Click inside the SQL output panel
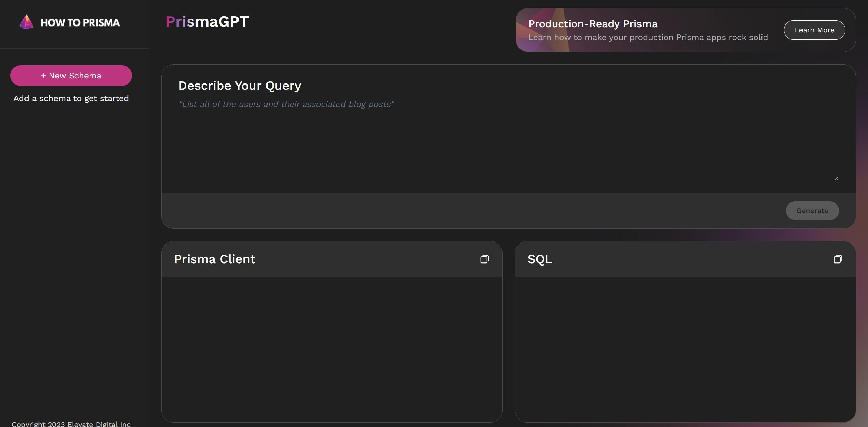This screenshot has height=427, width=868. coord(685,348)
